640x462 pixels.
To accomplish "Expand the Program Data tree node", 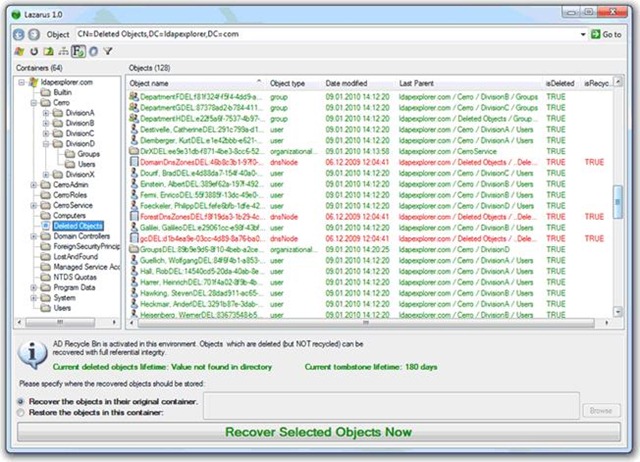I will point(34,287).
